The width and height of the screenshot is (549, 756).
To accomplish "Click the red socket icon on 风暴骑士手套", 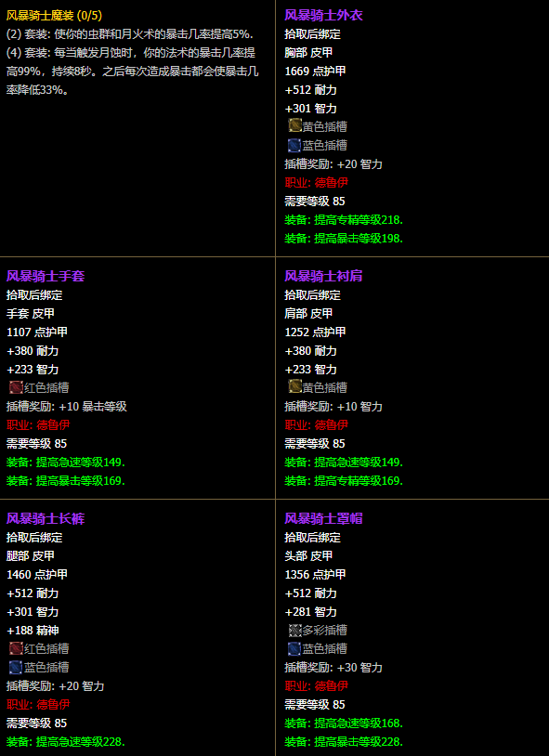I will point(17,387).
